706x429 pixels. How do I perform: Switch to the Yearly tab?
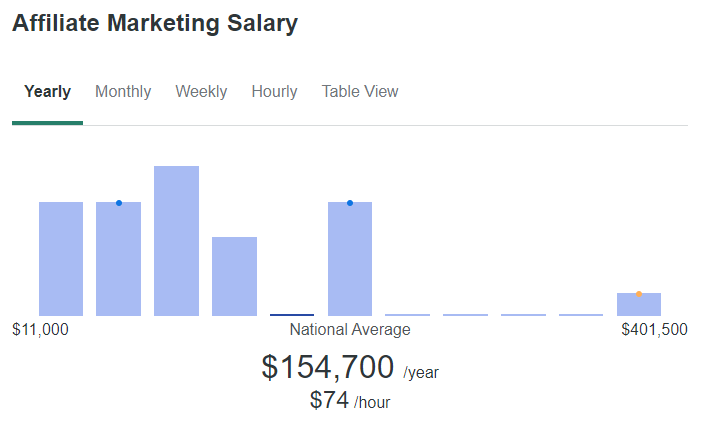[47, 91]
